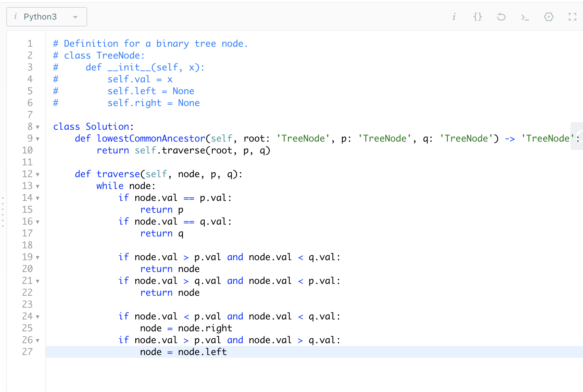Click the info icon beside Python3 label
The height and width of the screenshot is (392, 583).
coord(15,16)
